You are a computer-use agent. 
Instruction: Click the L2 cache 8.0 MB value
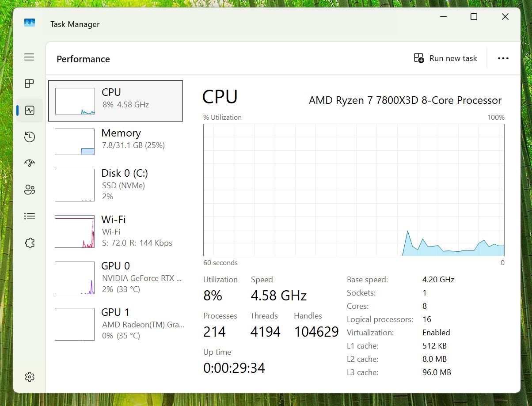[x=434, y=359]
